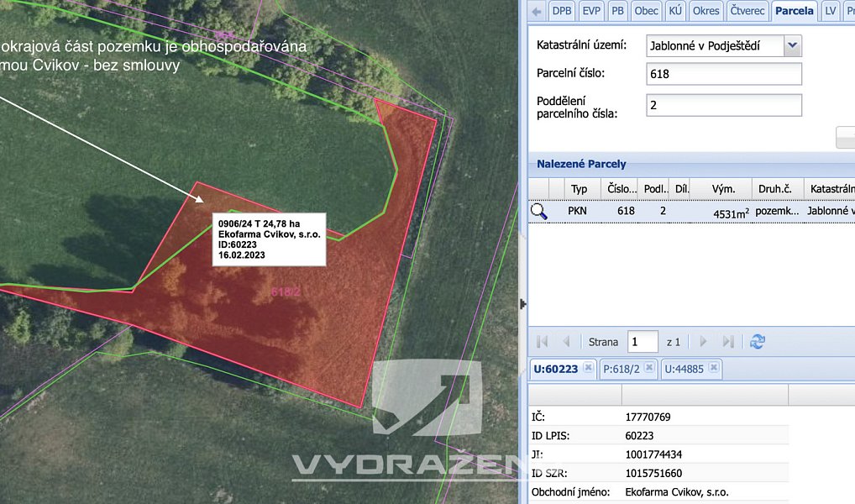Click the 618/2 parcel label on map

pyautogui.click(x=286, y=292)
